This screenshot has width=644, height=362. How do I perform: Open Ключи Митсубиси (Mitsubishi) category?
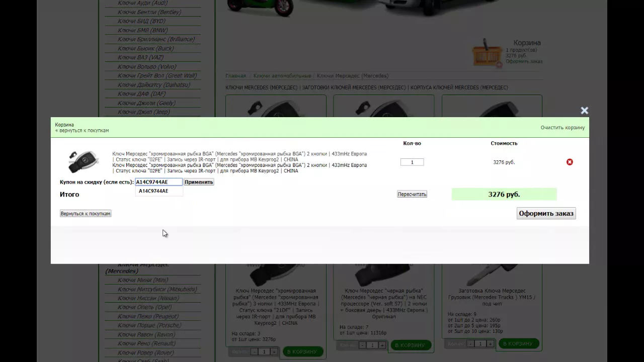(x=157, y=289)
